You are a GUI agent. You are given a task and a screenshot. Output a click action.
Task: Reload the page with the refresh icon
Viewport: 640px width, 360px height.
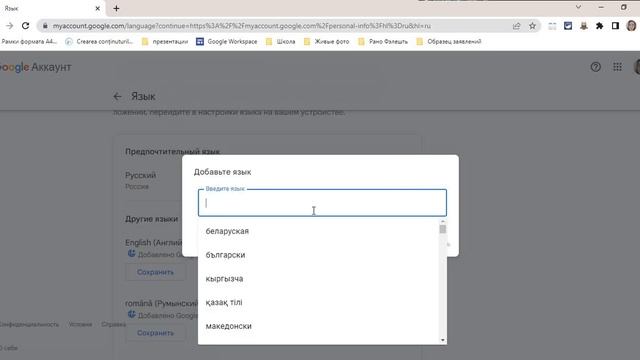click(x=25, y=26)
